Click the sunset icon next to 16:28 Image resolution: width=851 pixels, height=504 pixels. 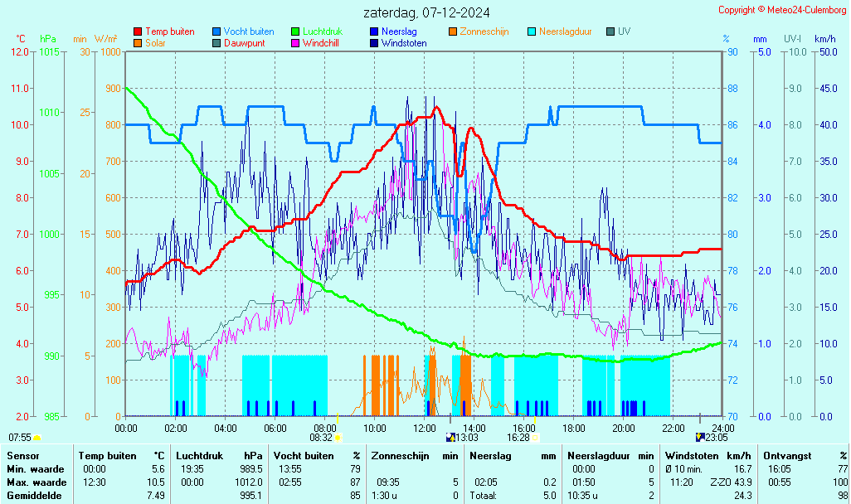[535, 437]
